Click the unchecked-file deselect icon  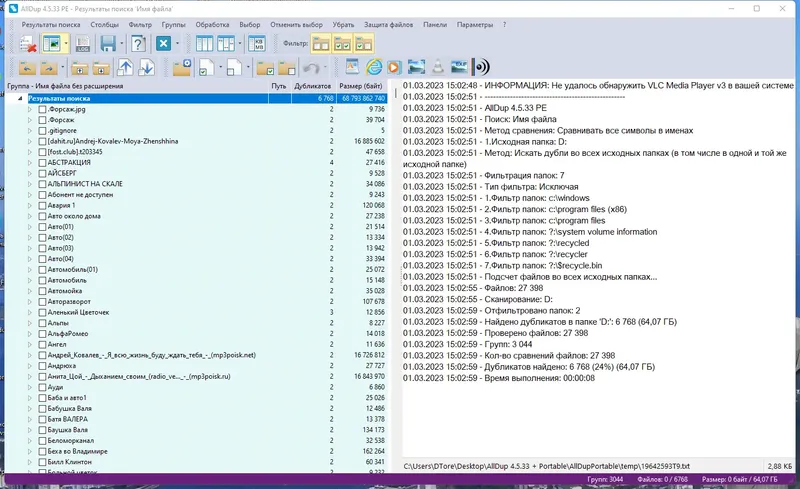234,67
